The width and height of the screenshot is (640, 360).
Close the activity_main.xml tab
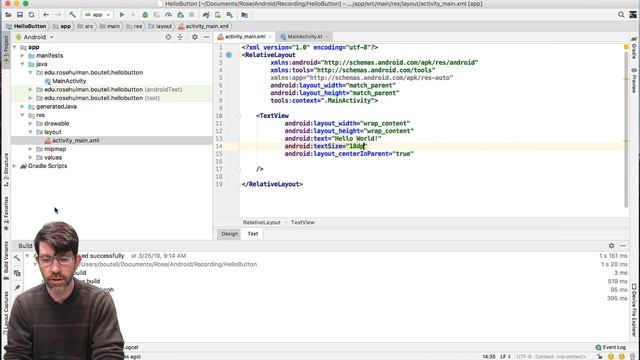coord(270,37)
